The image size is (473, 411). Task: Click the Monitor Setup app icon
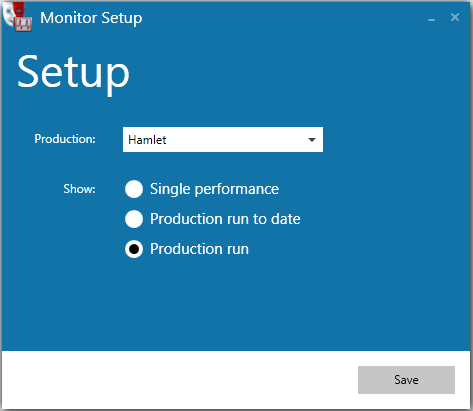[x=17, y=17]
